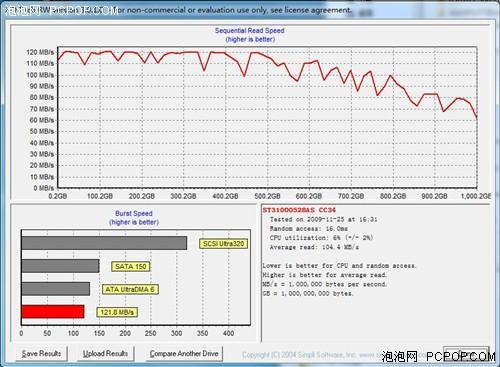Image resolution: width=500 pixels, height=367 pixels.
Task: Click the CPU utilization 6% line
Action: coord(321,238)
